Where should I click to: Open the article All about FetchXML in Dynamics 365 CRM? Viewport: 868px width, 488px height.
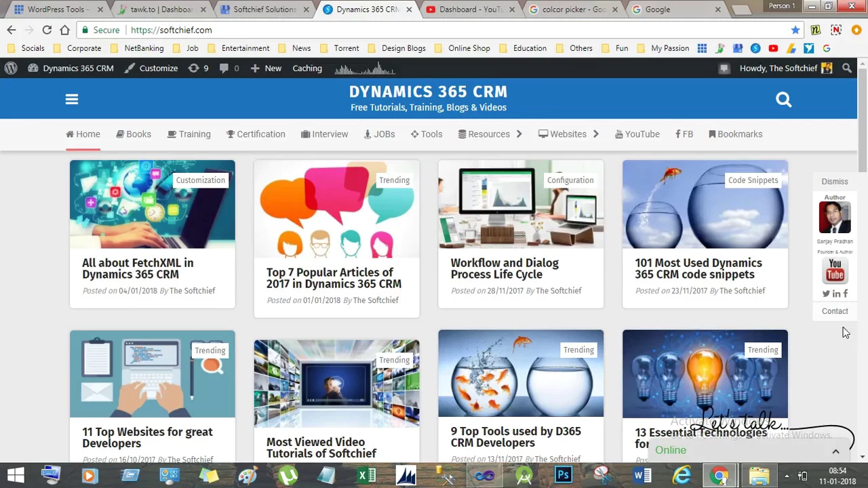[x=138, y=268]
